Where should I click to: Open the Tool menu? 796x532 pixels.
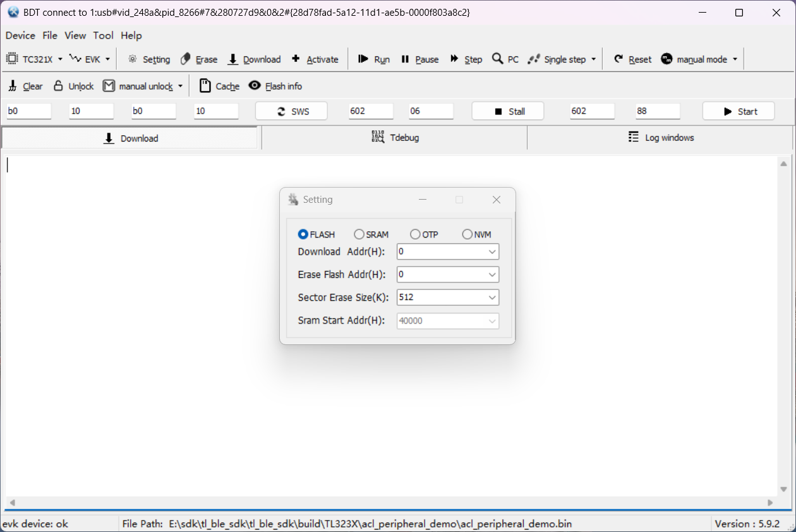tap(103, 35)
